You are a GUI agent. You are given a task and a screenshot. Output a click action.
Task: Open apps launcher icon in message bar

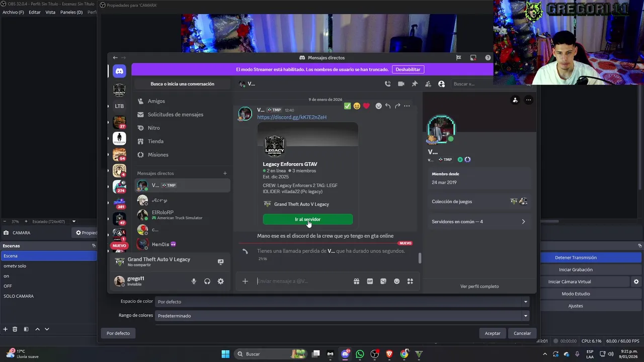click(x=410, y=281)
